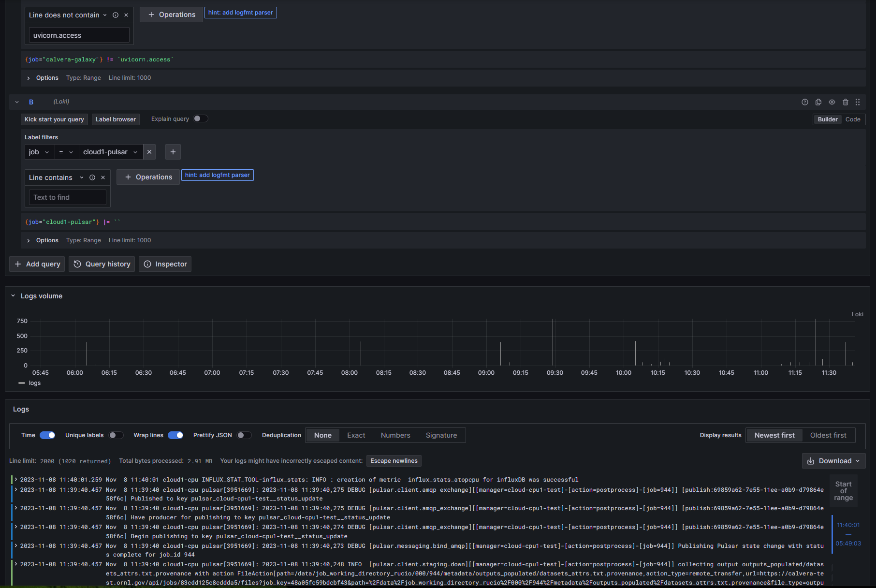Screen dimensions: 876x588
Task: Click the Query history button
Action: [102, 264]
